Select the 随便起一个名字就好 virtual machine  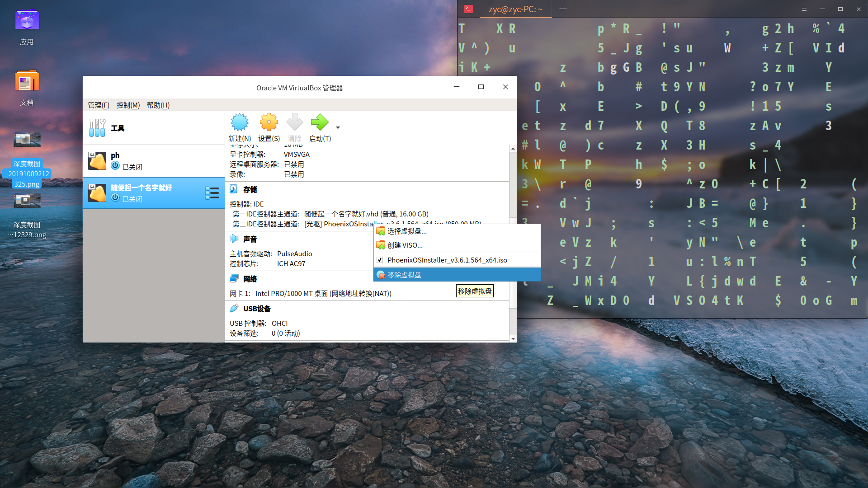(154, 193)
